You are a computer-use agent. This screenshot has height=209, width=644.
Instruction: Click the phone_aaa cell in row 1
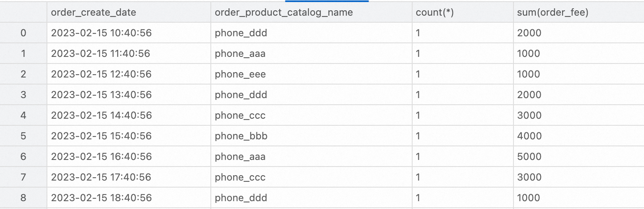[240, 54]
